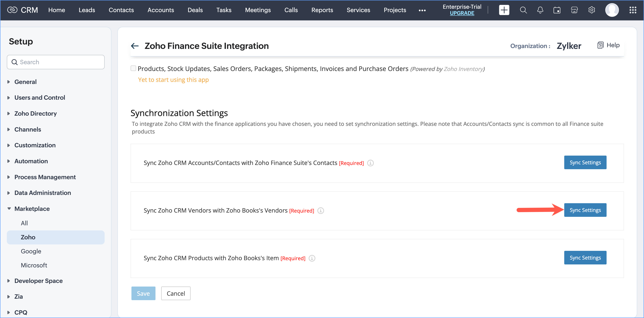Viewport: 644px width, 318px height.
Task: Open the global search magnifier icon
Action: click(523, 10)
